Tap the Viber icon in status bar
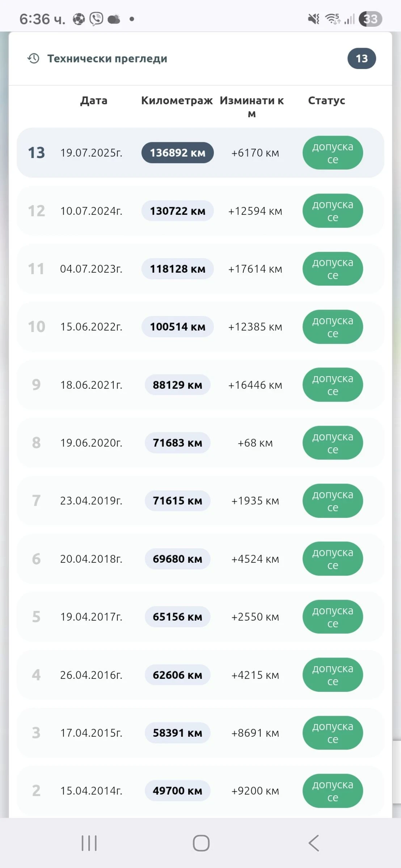This screenshot has width=401, height=868. pyautogui.click(x=96, y=19)
